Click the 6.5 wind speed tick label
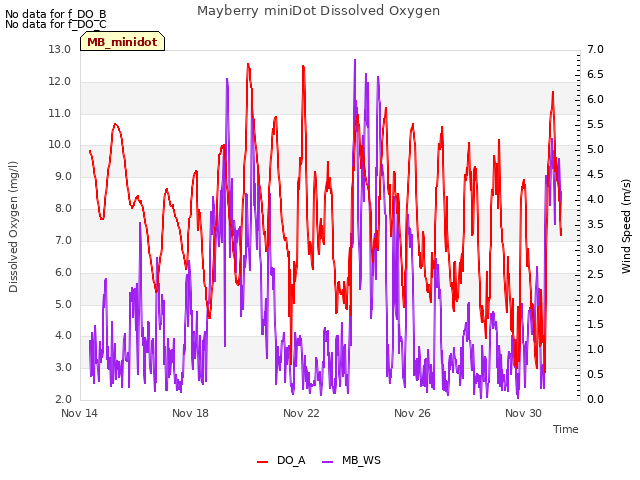Viewport: 640px width, 480px height. click(x=595, y=74)
